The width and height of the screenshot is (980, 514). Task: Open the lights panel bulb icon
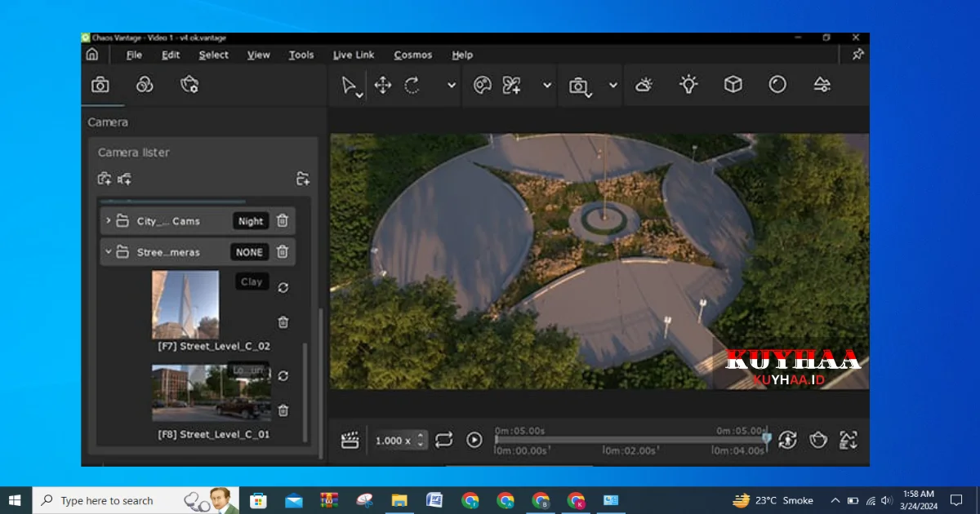pyautogui.click(x=689, y=84)
